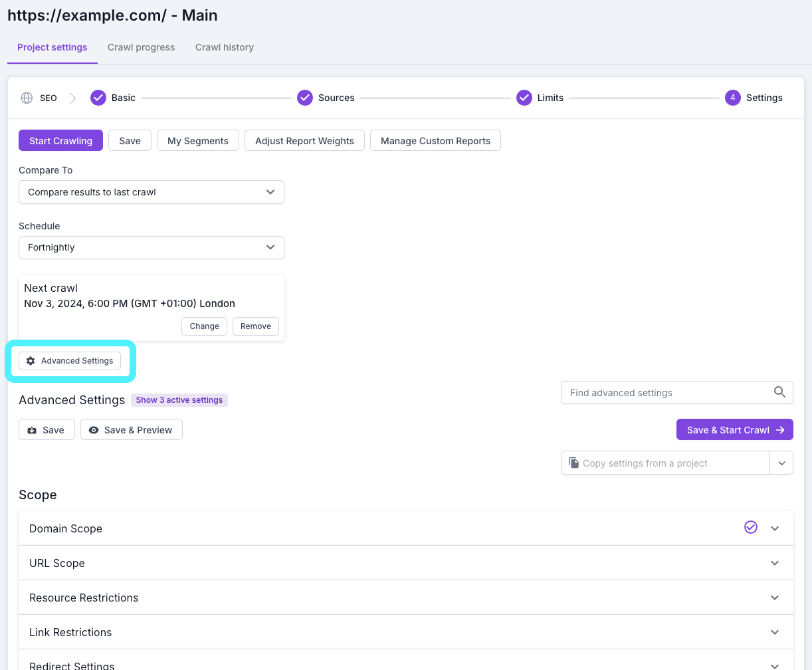This screenshot has height=670, width=812.
Task: Click the Copy settings from a project field
Action: pos(665,463)
